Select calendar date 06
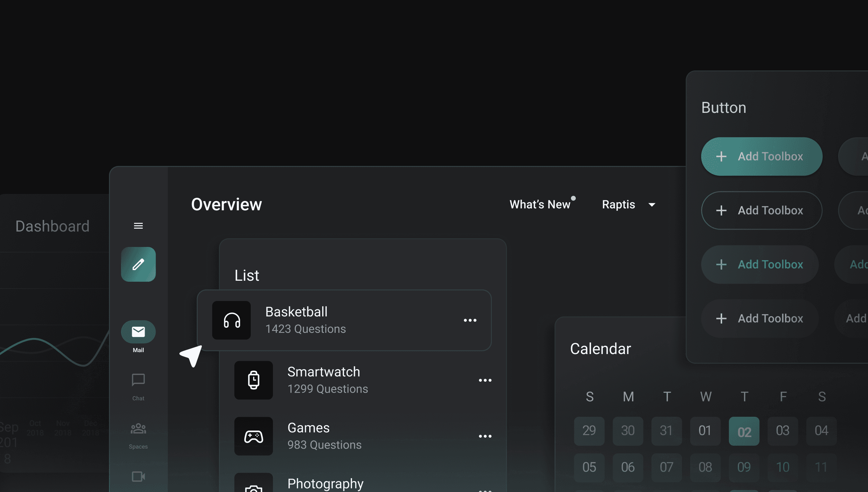Image resolution: width=868 pixels, height=492 pixels. tap(628, 468)
